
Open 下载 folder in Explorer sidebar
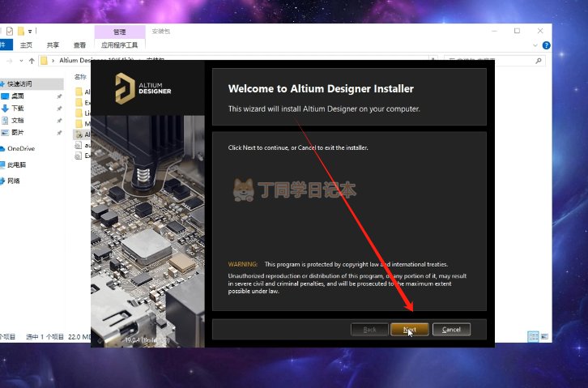pyautogui.click(x=17, y=108)
